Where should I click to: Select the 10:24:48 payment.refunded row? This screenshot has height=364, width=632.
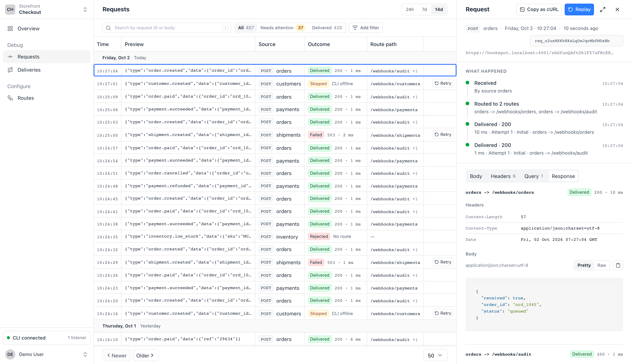[275, 186]
